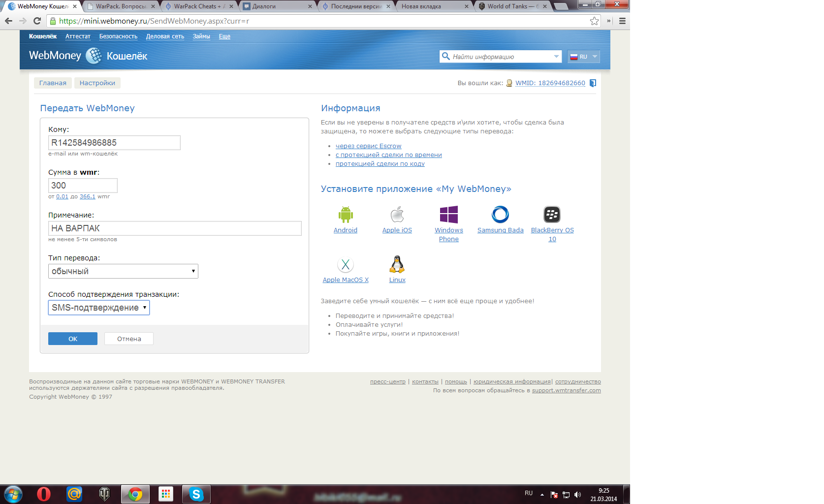Image resolution: width=824 pixels, height=504 pixels.
Task: Open the помощь footer link
Action: (x=456, y=381)
